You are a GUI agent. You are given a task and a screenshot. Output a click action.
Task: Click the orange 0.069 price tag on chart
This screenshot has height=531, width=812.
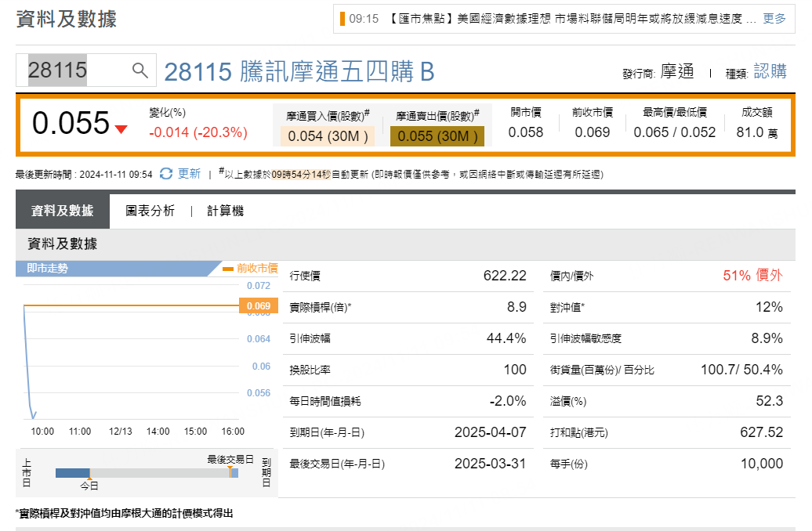258,305
